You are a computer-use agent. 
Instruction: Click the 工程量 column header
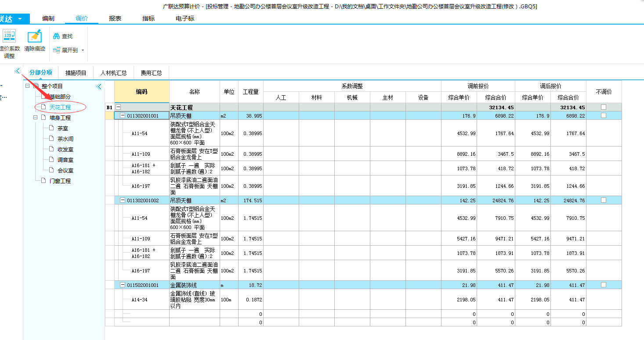pos(251,92)
